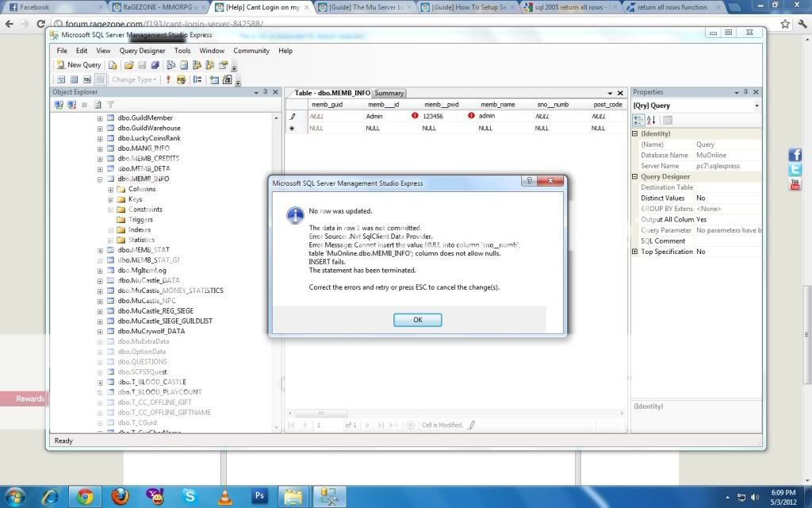Click the Connect icon in Object Explorer

coord(59,105)
